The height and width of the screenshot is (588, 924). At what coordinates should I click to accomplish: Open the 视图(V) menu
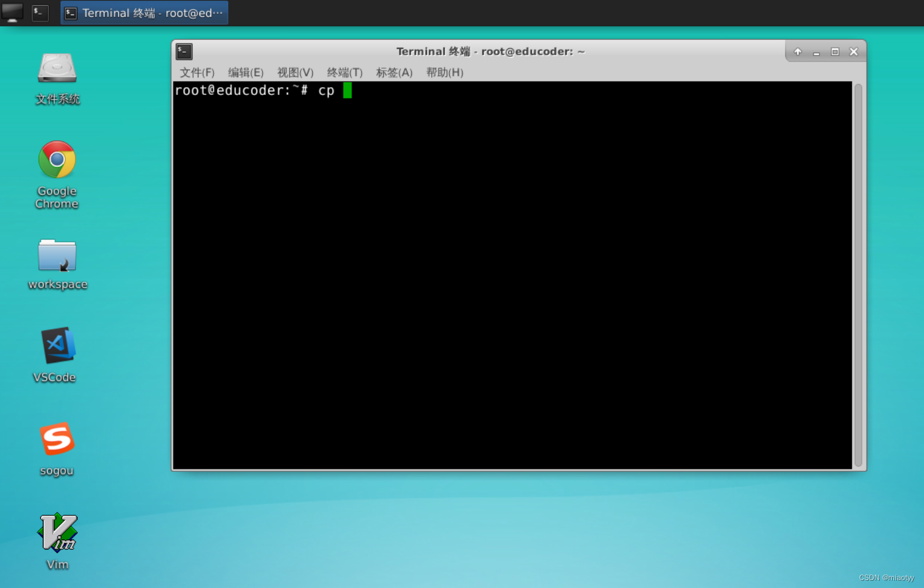pos(295,73)
